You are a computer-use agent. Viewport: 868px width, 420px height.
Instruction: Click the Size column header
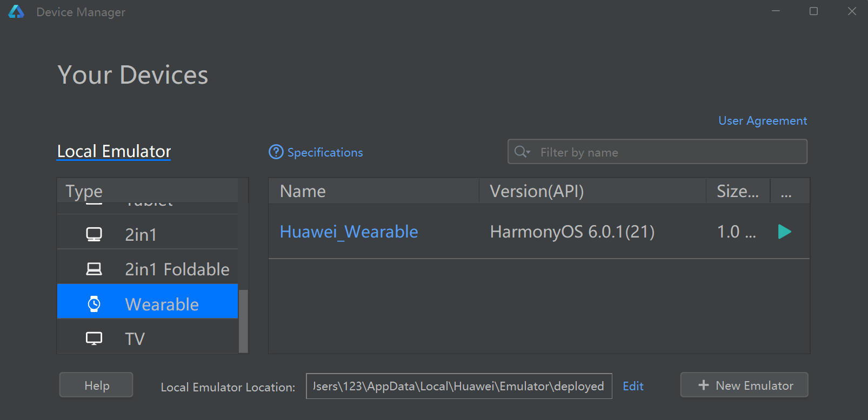point(738,191)
